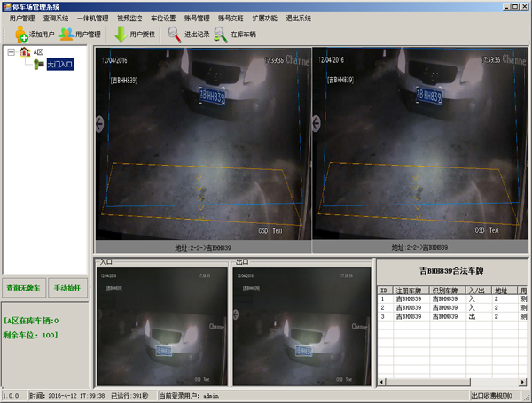The image size is (532, 403).
Task: Click 退出系统 menu item
Action: (298, 19)
